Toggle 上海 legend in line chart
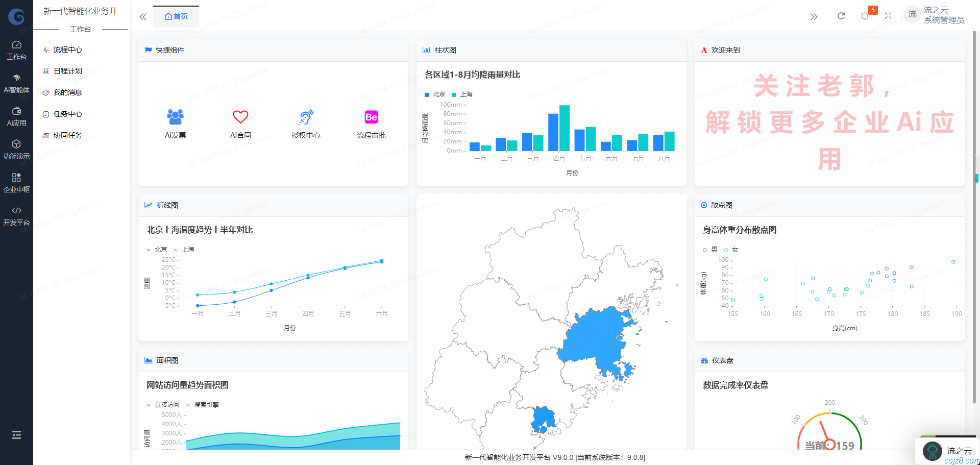This screenshot has height=465, width=980. 184,250
